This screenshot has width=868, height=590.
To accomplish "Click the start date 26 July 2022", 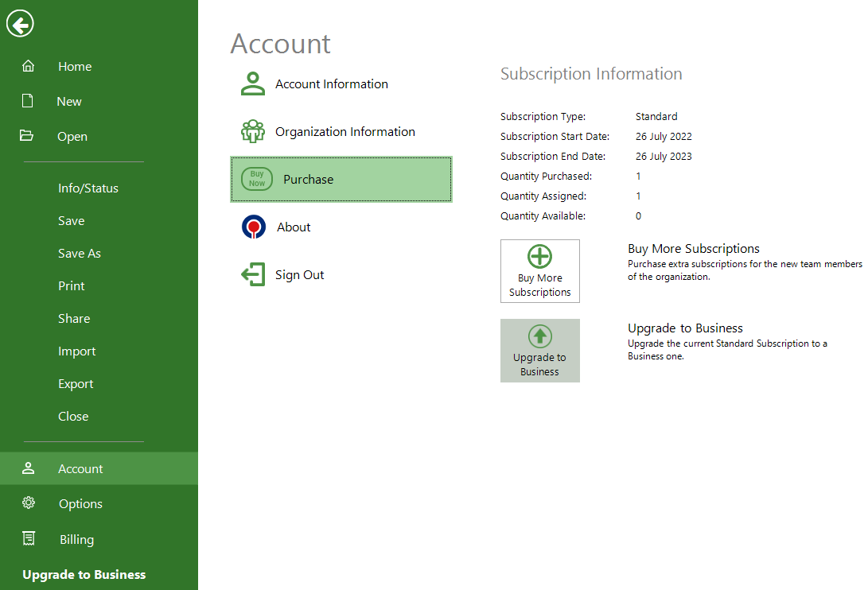I will click(664, 136).
